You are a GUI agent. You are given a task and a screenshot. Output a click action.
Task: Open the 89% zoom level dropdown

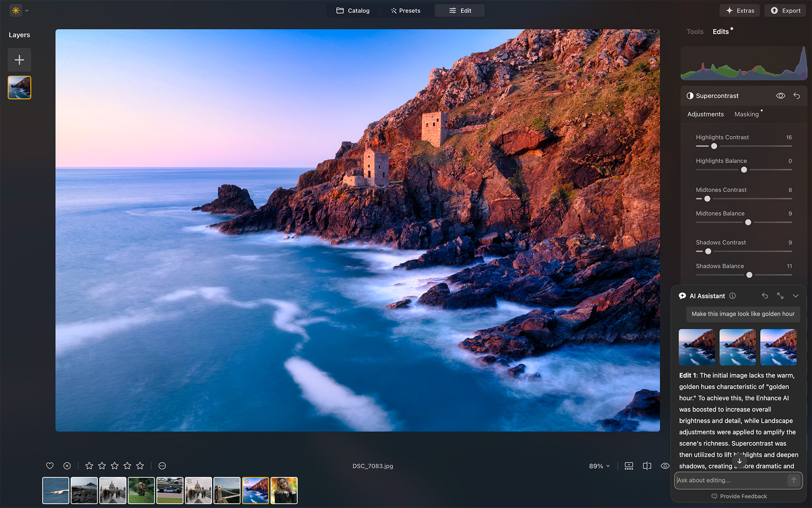click(x=599, y=466)
